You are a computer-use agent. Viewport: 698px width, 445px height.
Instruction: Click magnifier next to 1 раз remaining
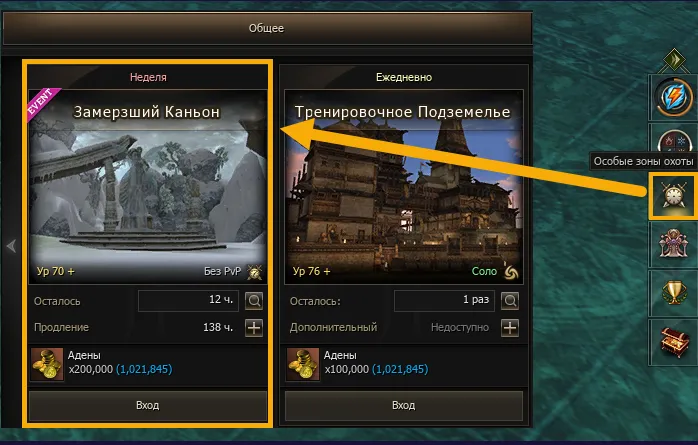coord(510,301)
